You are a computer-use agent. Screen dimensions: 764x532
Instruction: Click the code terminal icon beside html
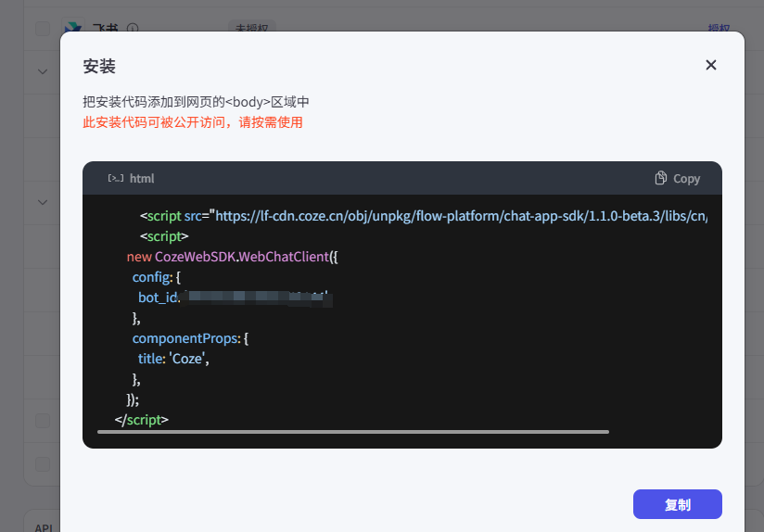pyautogui.click(x=116, y=178)
